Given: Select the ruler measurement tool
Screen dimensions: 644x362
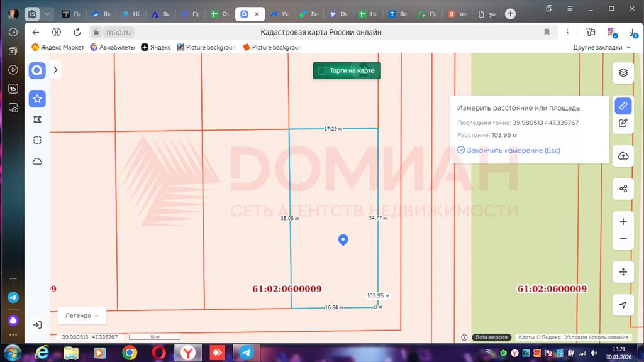Looking at the screenshot, I should (x=623, y=106).
